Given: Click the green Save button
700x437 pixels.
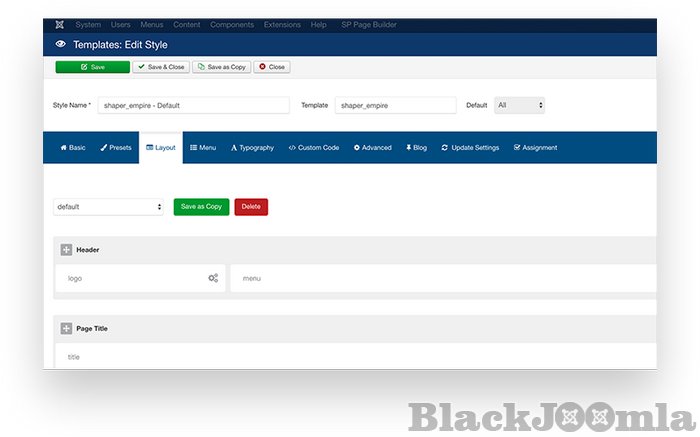Looking at the screenshot, I should click(92, 67).
